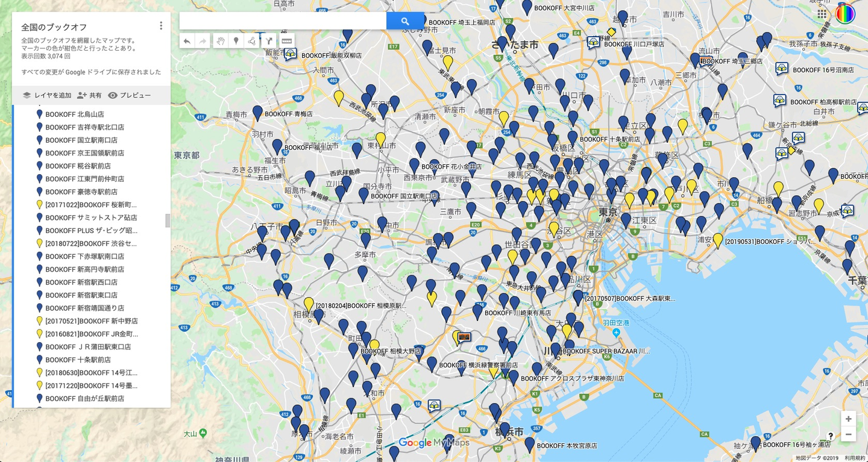
Task: Open the 利用規約 terms link
Action: [x=855, y=458]
